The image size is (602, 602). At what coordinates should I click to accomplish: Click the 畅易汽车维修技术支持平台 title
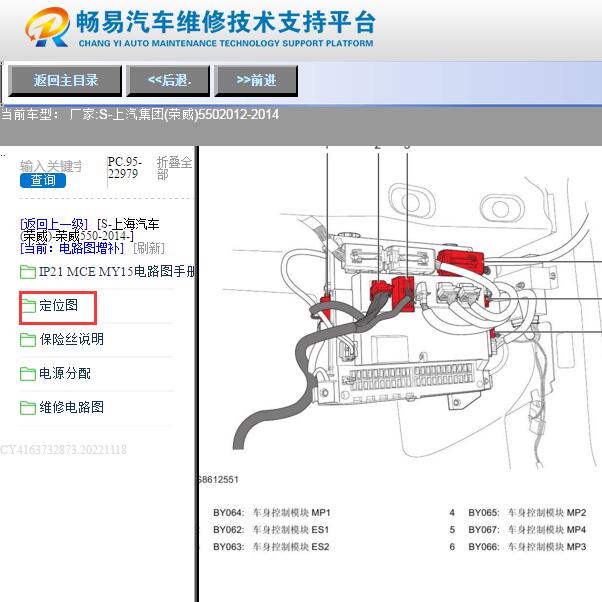(x=225, y=22)
